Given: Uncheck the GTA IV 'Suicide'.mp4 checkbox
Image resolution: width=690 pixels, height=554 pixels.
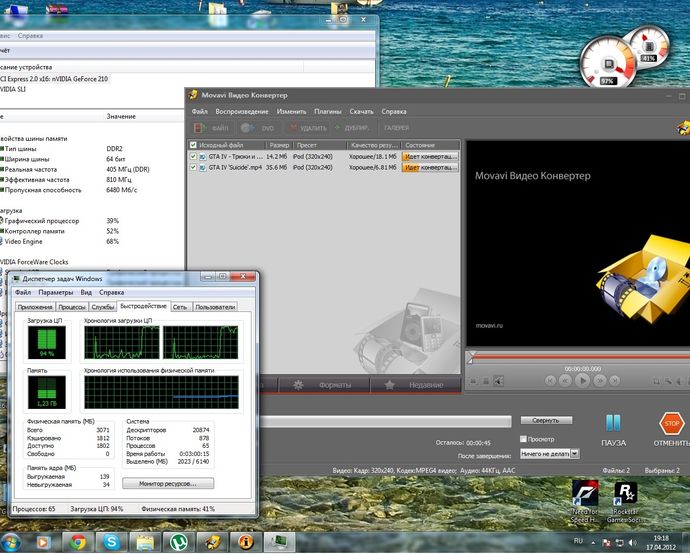Looking at the screenshot, I should pos(193,167).
